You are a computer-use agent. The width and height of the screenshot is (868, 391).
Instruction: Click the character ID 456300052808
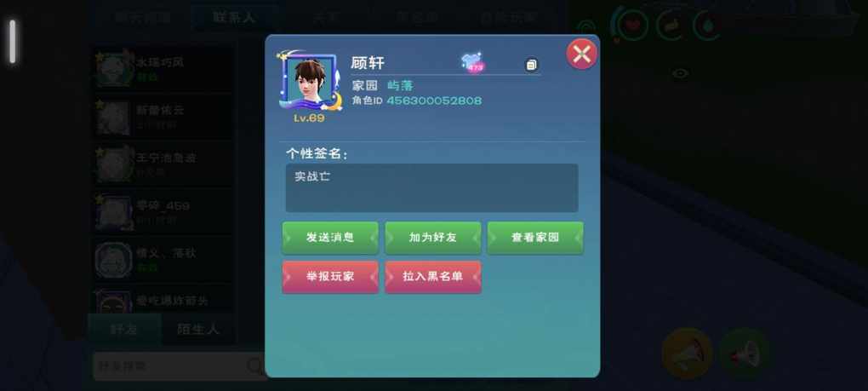coord(434,101)
